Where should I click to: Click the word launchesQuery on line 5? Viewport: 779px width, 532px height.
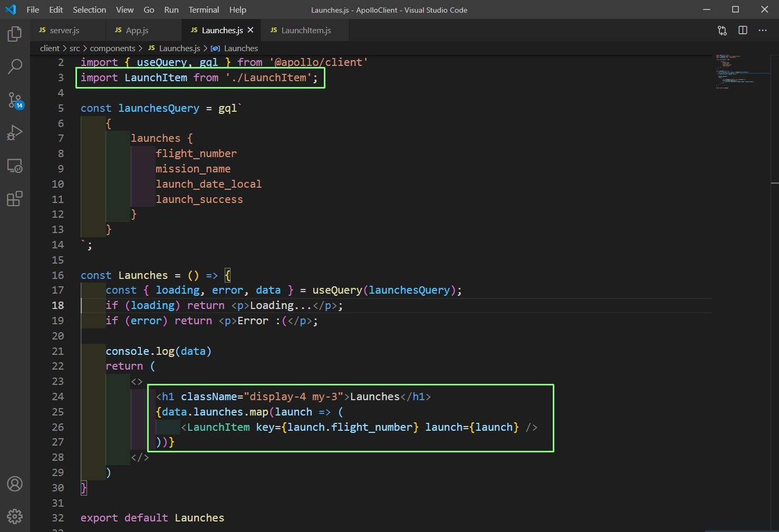tap(159, 108)
